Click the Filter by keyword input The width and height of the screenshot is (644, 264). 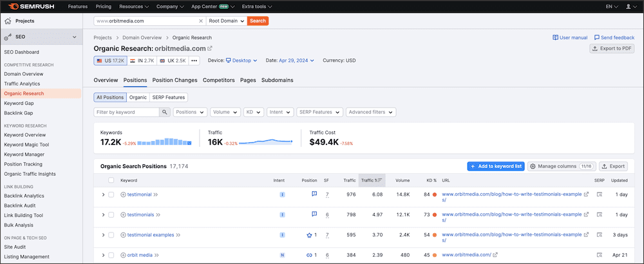pos(126,112)
